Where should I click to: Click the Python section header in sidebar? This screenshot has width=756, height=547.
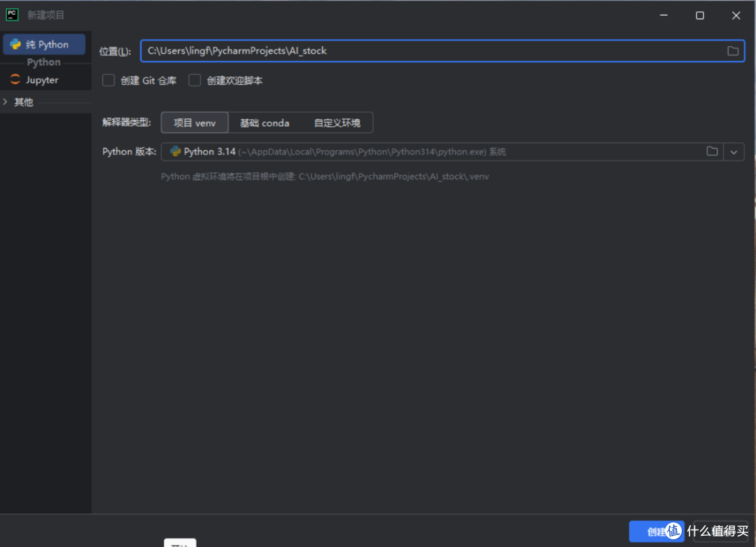[x=43, y=62]
